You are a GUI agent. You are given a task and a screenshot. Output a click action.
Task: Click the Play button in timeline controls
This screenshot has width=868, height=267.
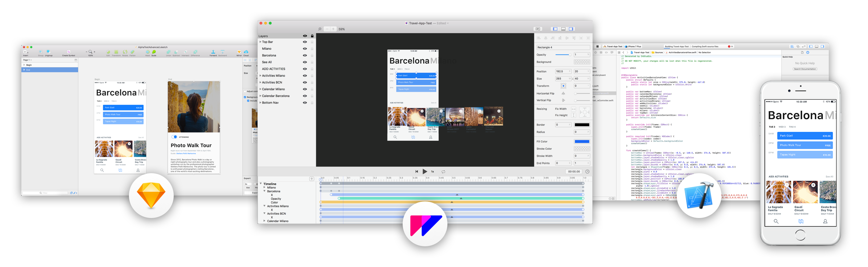point(425,171)
